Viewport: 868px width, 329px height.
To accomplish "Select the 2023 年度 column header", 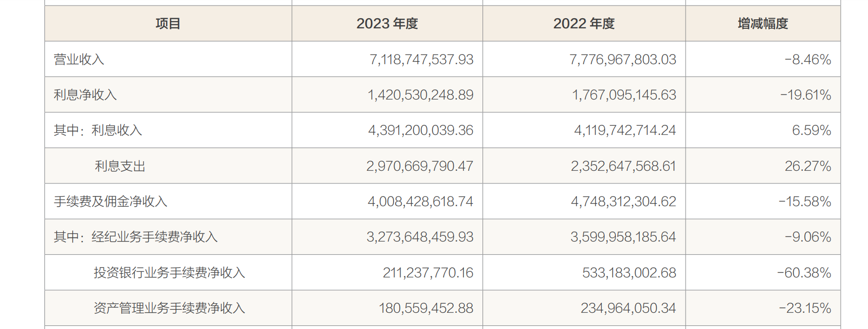I will point(387,24).
